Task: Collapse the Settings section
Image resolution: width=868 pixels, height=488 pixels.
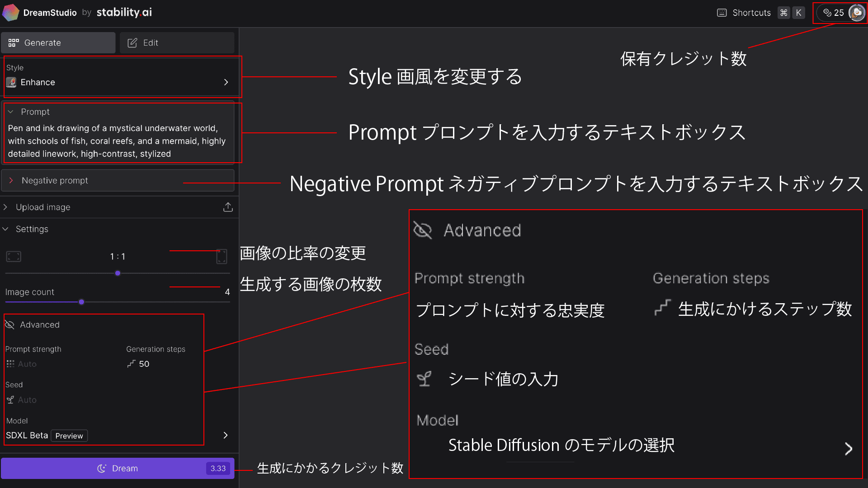Action: (5, 229)
